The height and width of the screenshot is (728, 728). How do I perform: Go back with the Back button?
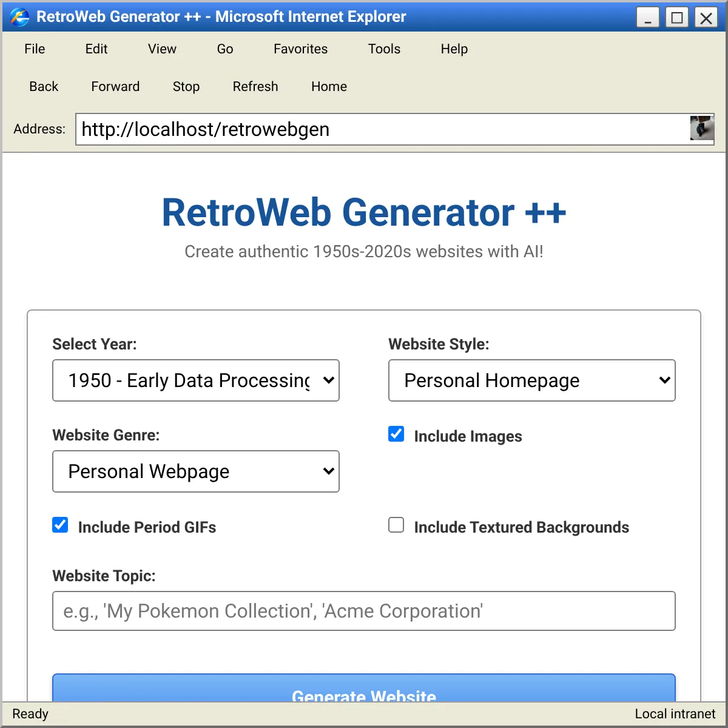pos(44,87)
